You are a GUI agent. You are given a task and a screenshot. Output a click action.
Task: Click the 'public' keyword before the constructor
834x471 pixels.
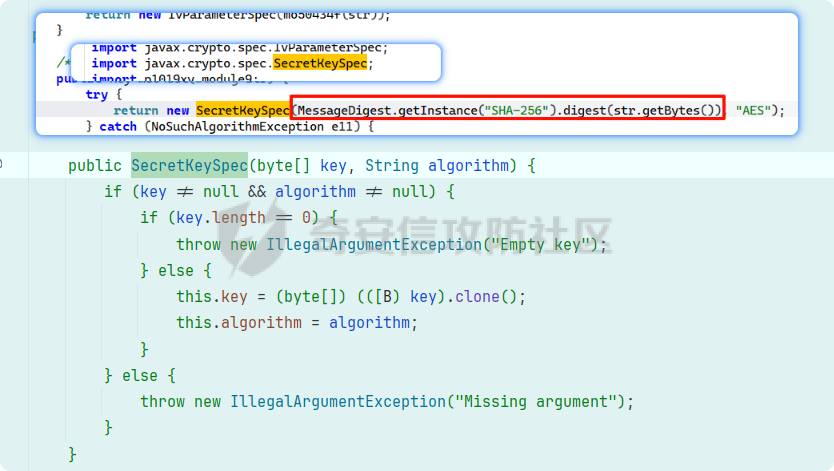(x=95, y=165)
